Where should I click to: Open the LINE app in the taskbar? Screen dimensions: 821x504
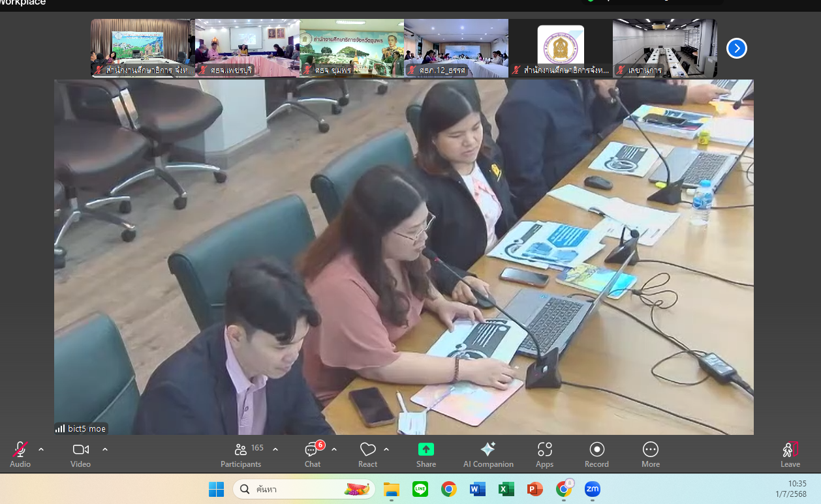[420, 489]
